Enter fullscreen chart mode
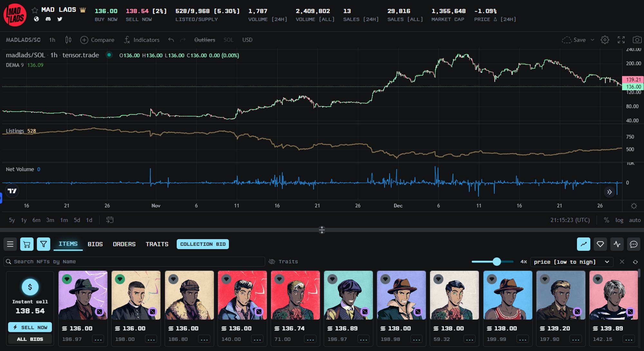 coord(621,40)
